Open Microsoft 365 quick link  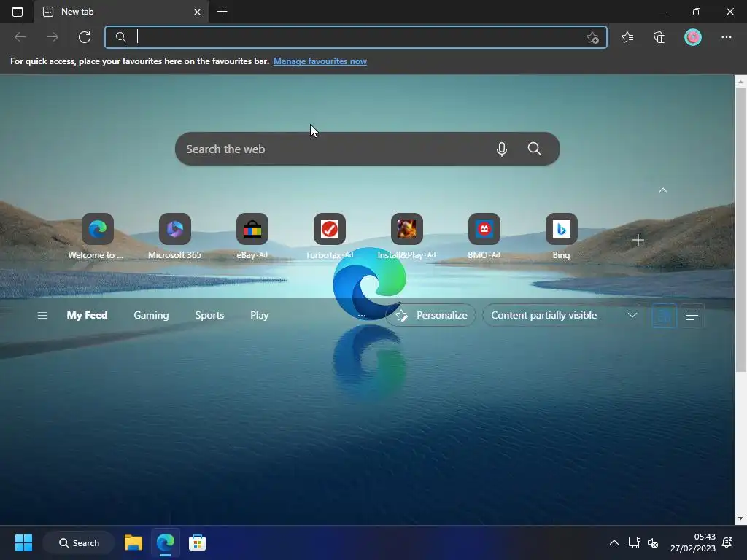175,236
